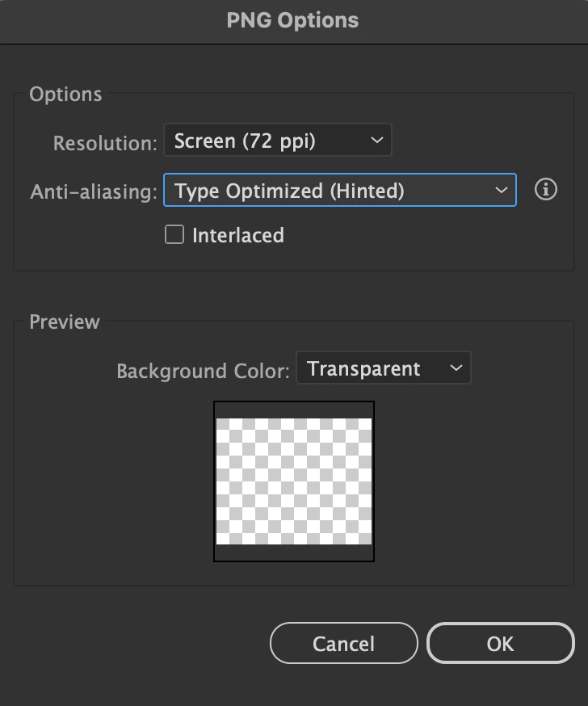Click the PNG Options title bar
This screenshot has height=706, width=588.
293,20
